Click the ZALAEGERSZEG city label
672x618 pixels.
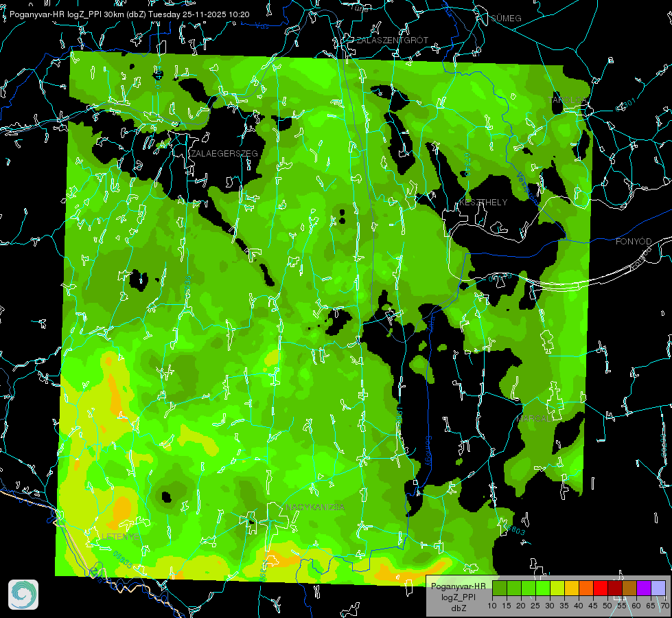tap(224, 154)
